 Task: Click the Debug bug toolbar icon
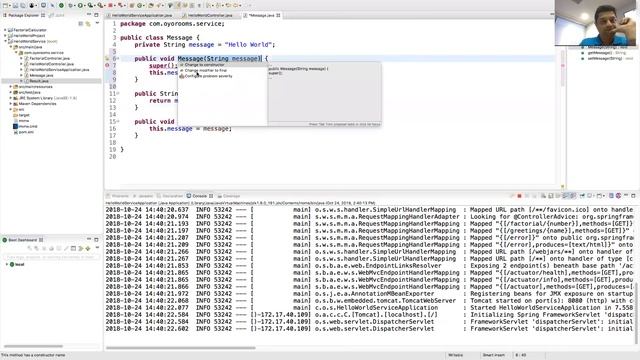coord(71,5)
